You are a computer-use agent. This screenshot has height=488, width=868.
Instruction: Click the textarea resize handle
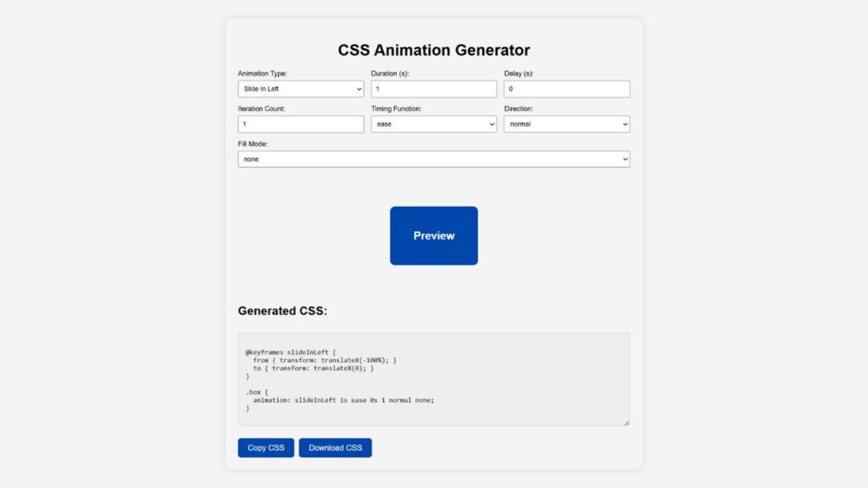point(626,422)
